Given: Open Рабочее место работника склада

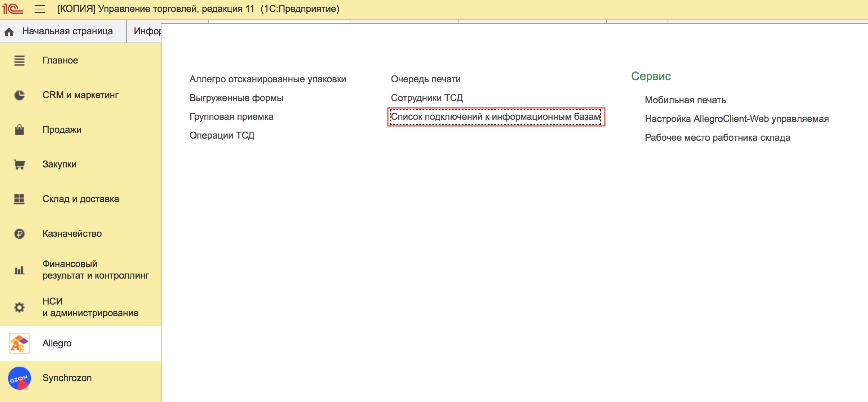Looking at the screenshot, I should point(717,138).
